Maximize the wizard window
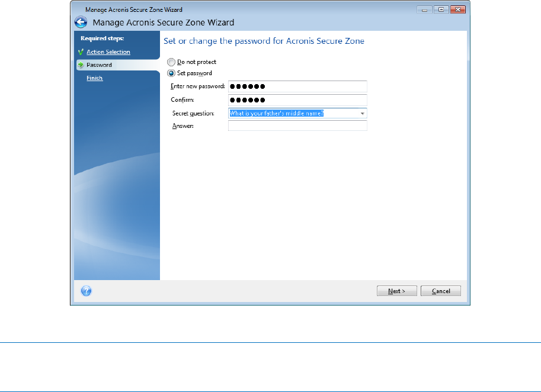541x392 pixels. tap(441, 9)
